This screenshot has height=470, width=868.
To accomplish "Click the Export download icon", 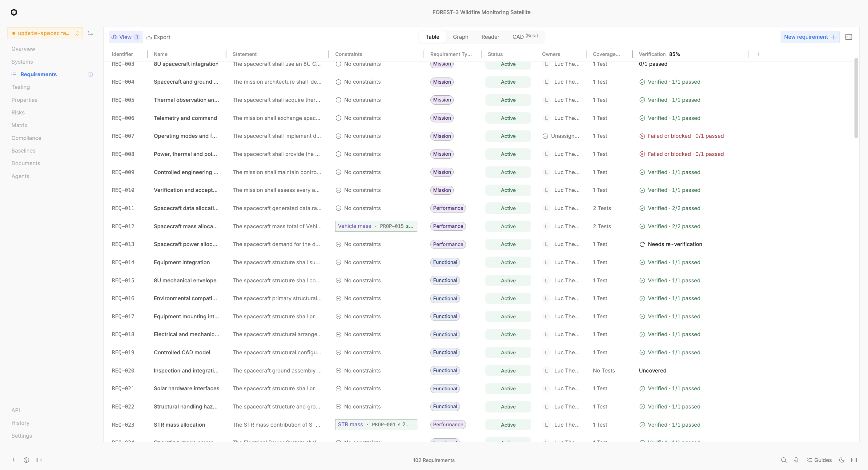I will pyautogui.click(x=149, y=37).
